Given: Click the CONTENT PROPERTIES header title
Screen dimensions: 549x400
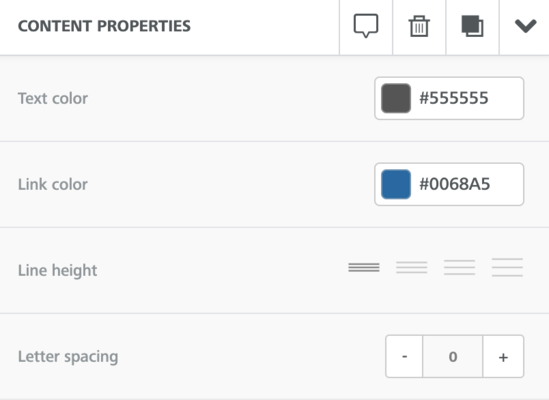Looking at the screenshot, I should coord(104,26).
